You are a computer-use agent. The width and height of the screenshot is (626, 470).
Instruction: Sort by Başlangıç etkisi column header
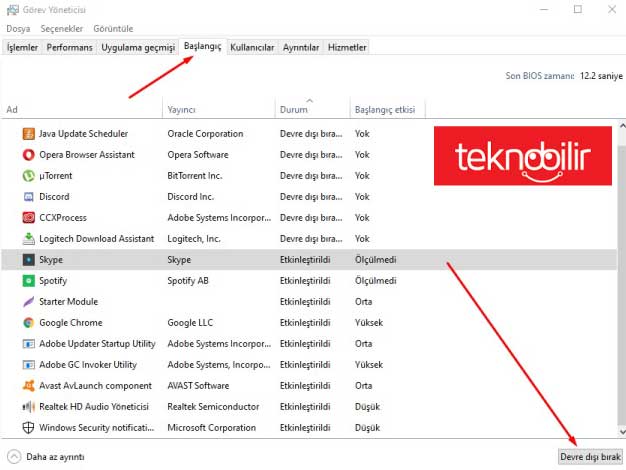click(388, 109)
